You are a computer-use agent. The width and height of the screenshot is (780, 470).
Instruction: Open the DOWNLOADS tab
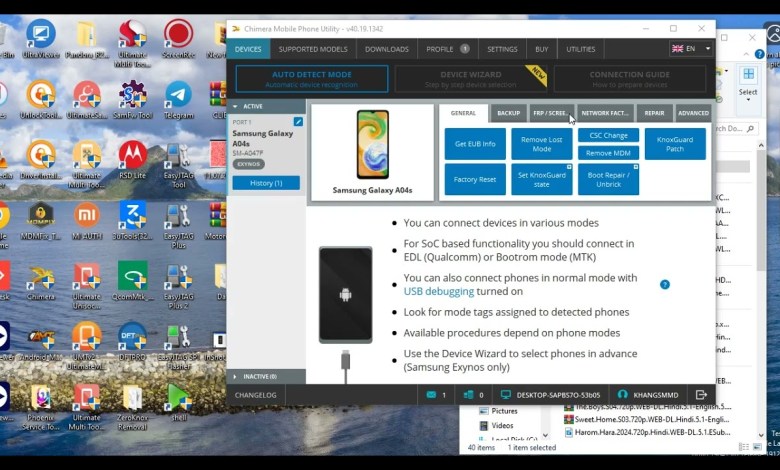[387, 49]
